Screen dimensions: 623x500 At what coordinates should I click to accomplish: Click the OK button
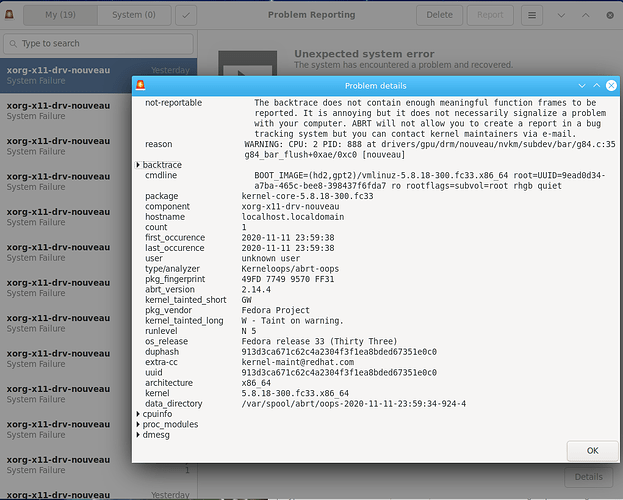(x=592, y=451)
